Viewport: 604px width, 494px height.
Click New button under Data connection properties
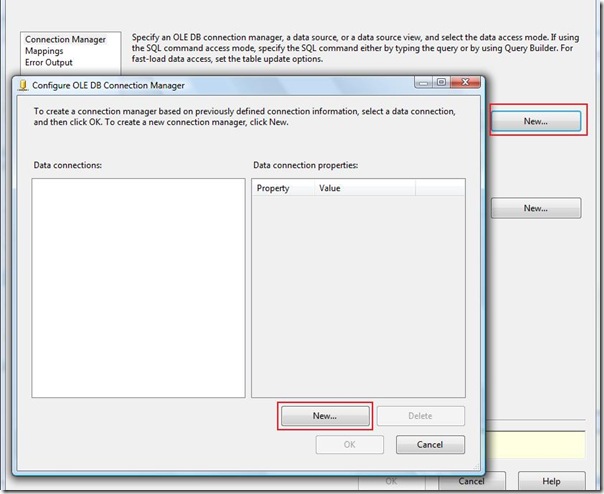click(x=325, y=416)
